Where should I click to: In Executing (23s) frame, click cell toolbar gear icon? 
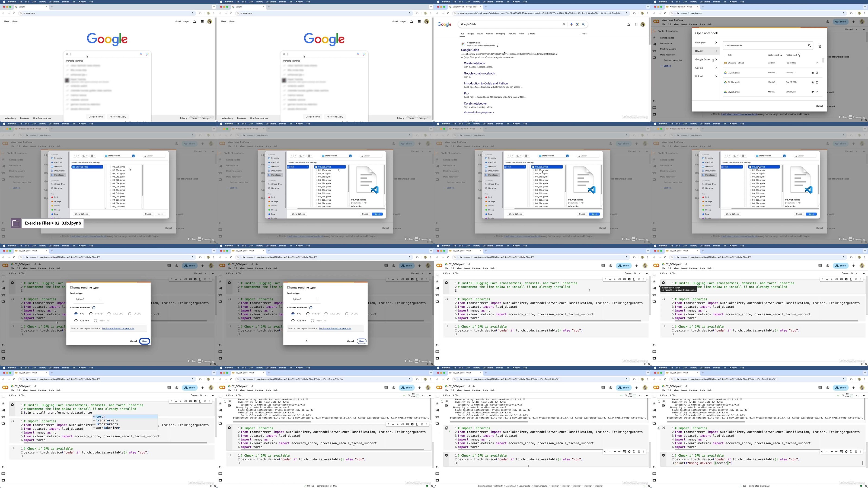coord(629,452)
